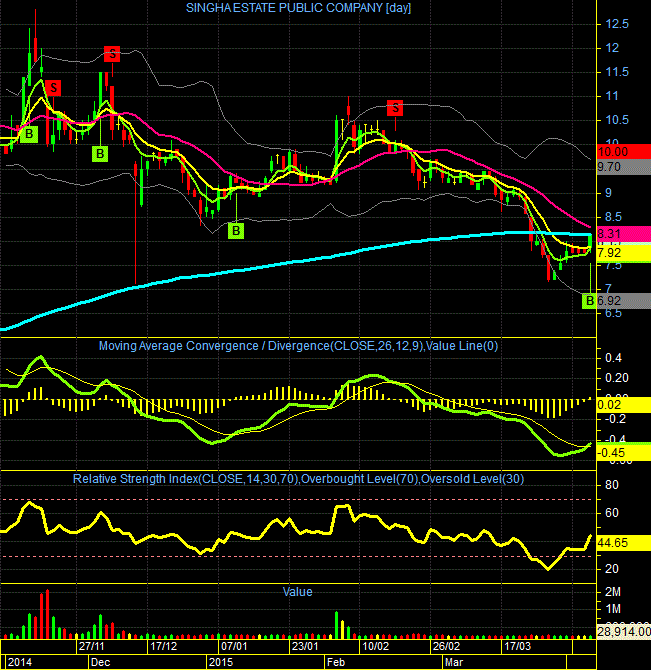Click the red 10.00 price label

pyautogui.click(x=624, y=152)
